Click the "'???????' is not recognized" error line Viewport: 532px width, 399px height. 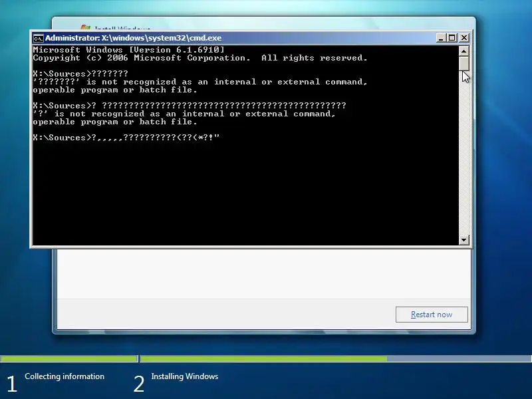[200, 82]
